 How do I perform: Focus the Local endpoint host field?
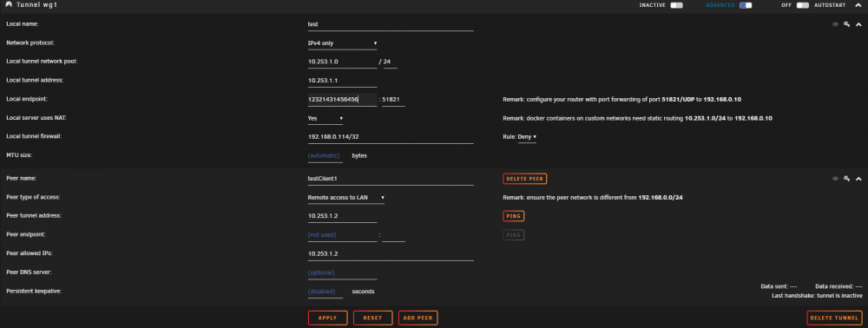click(342, 100)
